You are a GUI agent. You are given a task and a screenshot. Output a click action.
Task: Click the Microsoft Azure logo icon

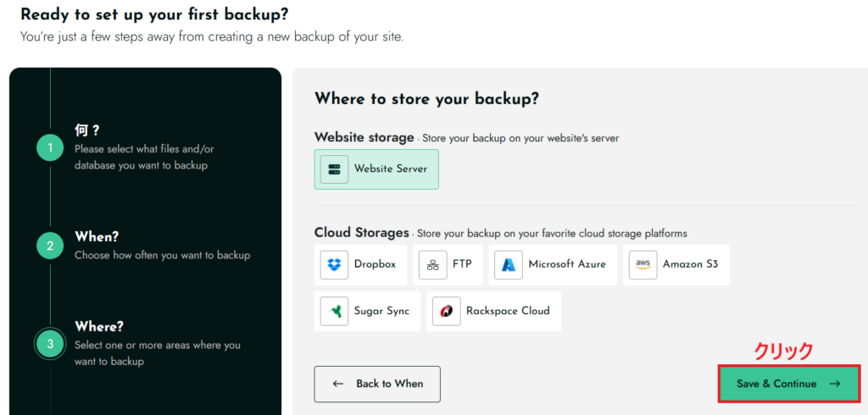point(509,264)
